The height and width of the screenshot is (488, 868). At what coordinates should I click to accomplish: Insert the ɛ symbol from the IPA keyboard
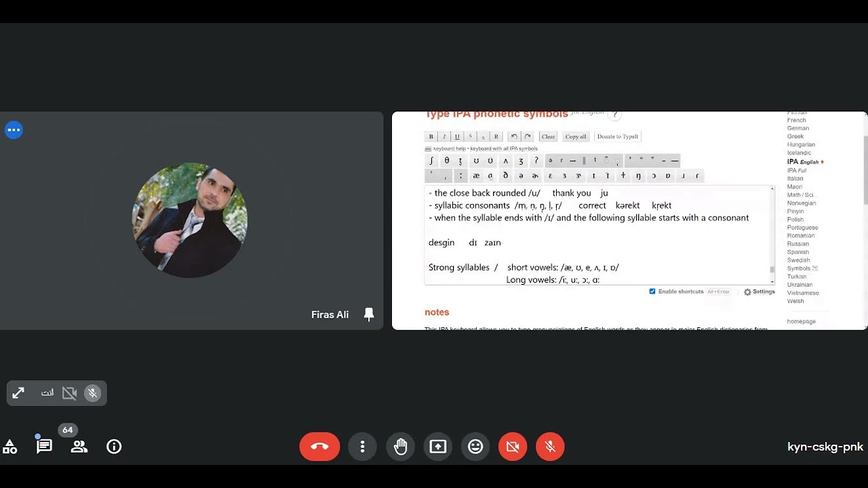[x=550, y=176]
